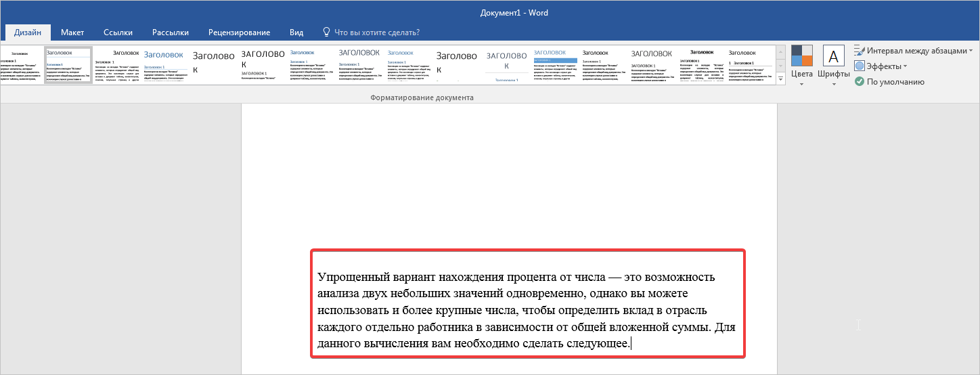The height and width of the screenshot is (375, 980).
Task: Go to the Рассылки ribbon tab
Action: (x=171, y=32)
